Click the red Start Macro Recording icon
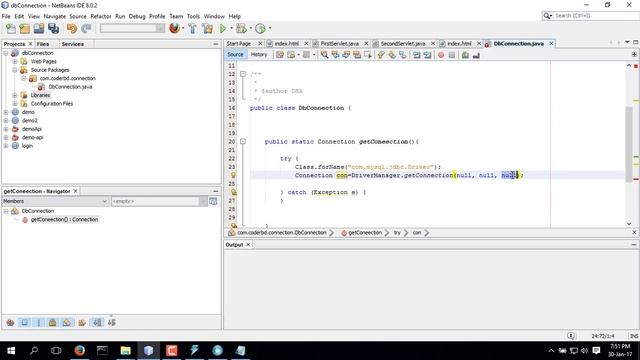This screenshot has width=640, height=360. [441, 55]
